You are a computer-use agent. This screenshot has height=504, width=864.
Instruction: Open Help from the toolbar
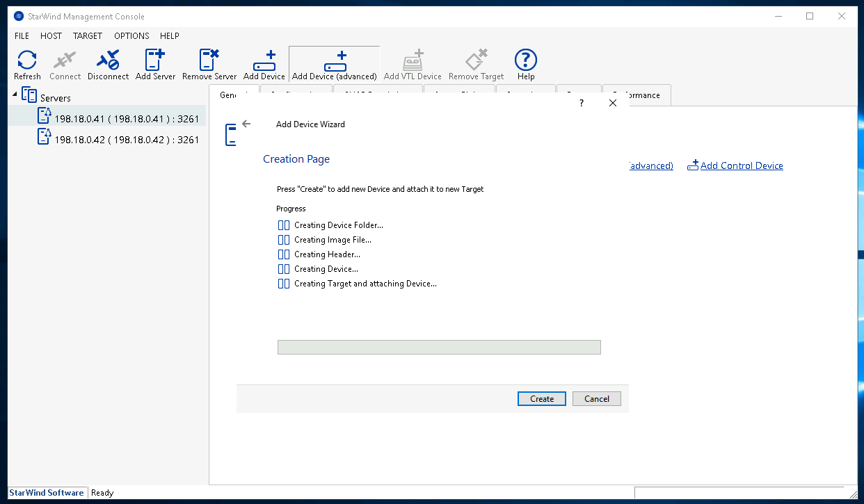tap(525, 65)
